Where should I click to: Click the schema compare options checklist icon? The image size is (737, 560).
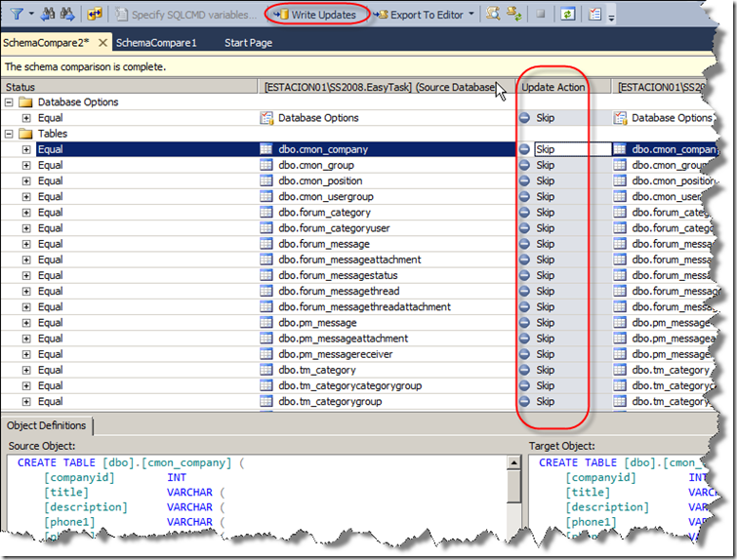(595, 15)
